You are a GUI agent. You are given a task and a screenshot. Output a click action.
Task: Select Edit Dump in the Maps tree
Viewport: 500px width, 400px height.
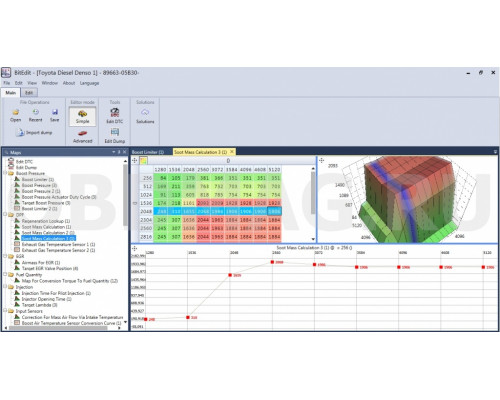tap(26, 167)
